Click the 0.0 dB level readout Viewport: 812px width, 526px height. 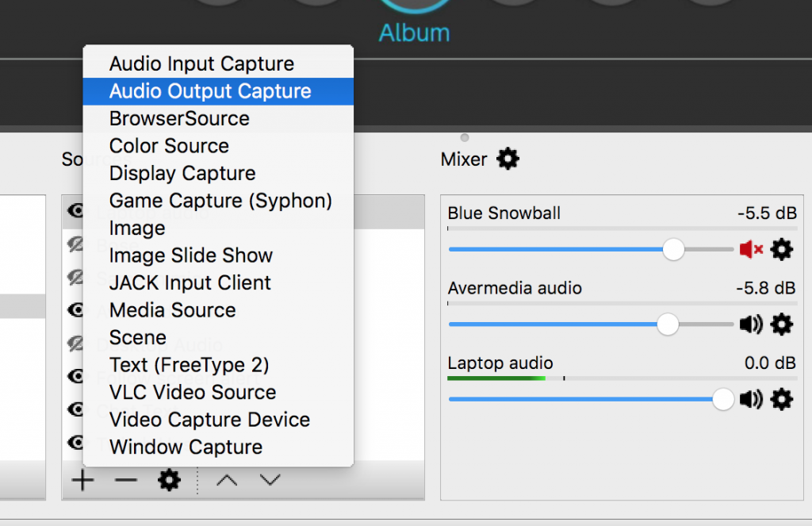770,363
